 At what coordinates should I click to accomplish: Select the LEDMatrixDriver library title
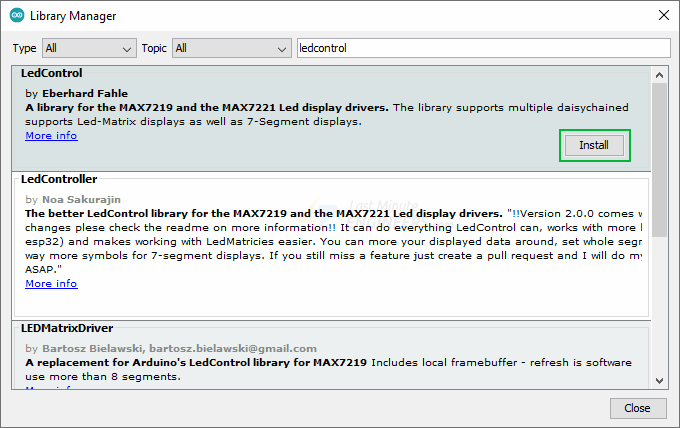(x=67, y=328)
